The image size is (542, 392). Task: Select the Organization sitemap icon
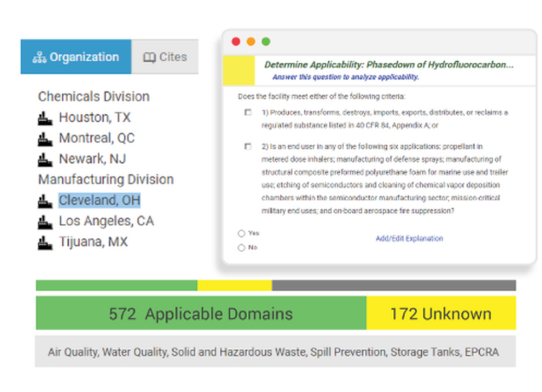39,56
